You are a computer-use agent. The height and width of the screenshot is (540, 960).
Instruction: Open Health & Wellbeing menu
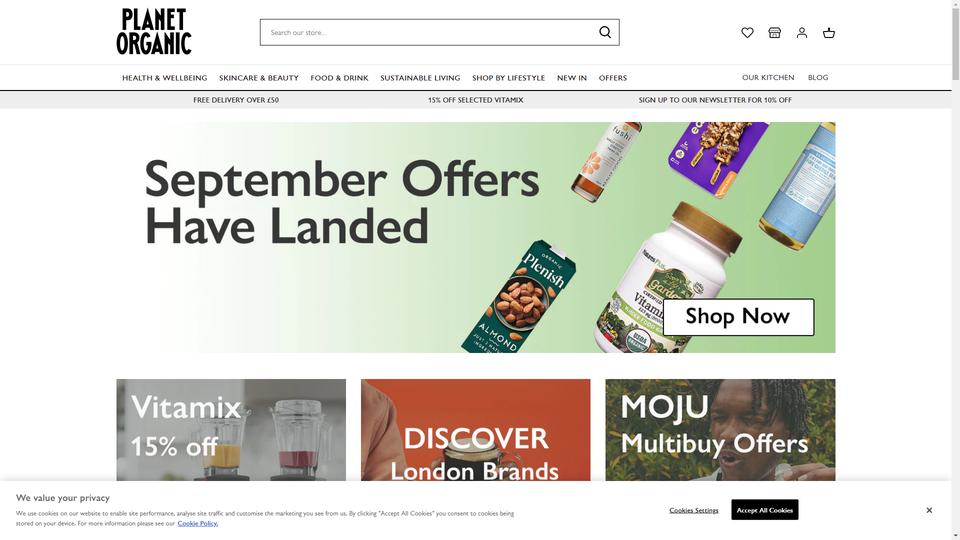coord(165,78)
